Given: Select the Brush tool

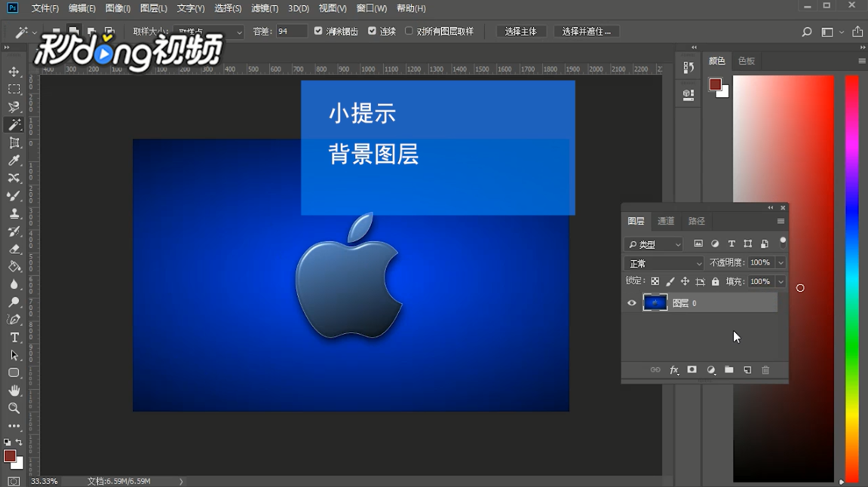Looking at the screenshot, I should pos(14,196).
